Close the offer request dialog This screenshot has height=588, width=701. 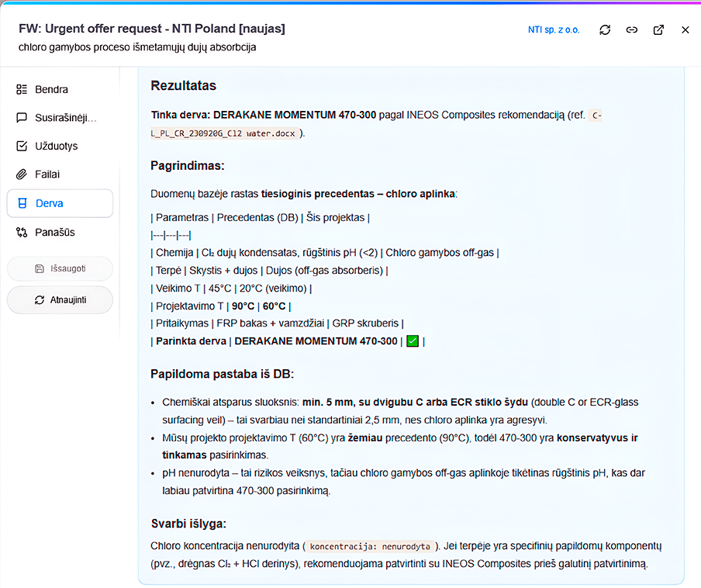click(x=685, y=29)
